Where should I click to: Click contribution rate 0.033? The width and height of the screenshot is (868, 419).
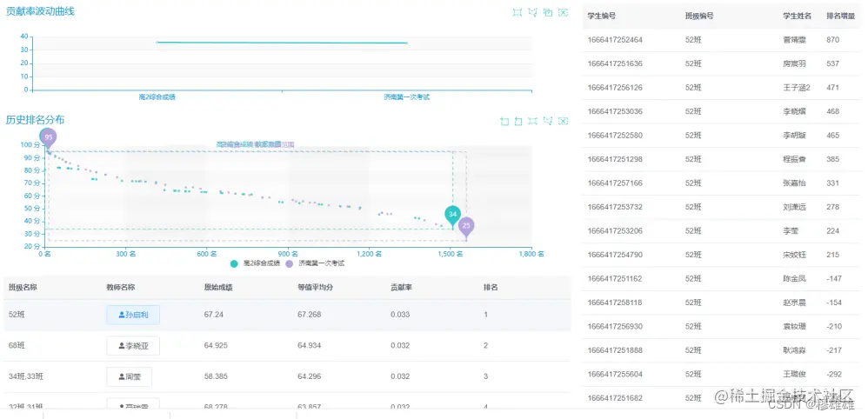point(400,315)
